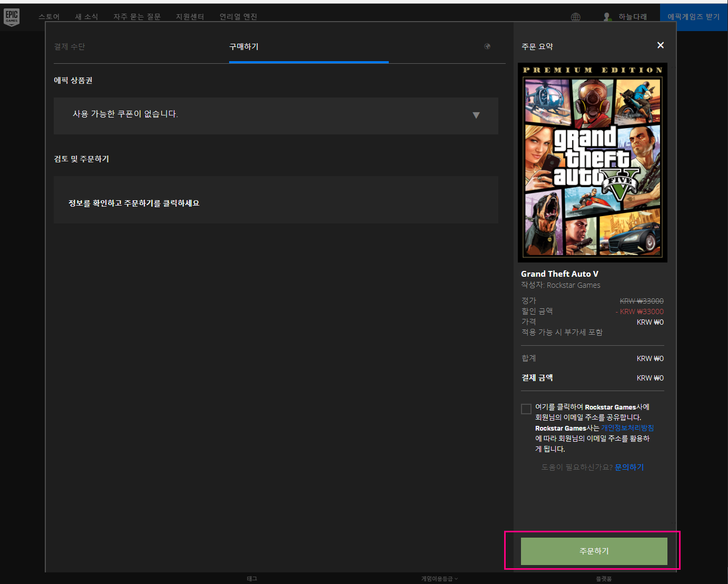
Task: Click the 에픽게임즈 받기 download button
Action: pos(693,17)
